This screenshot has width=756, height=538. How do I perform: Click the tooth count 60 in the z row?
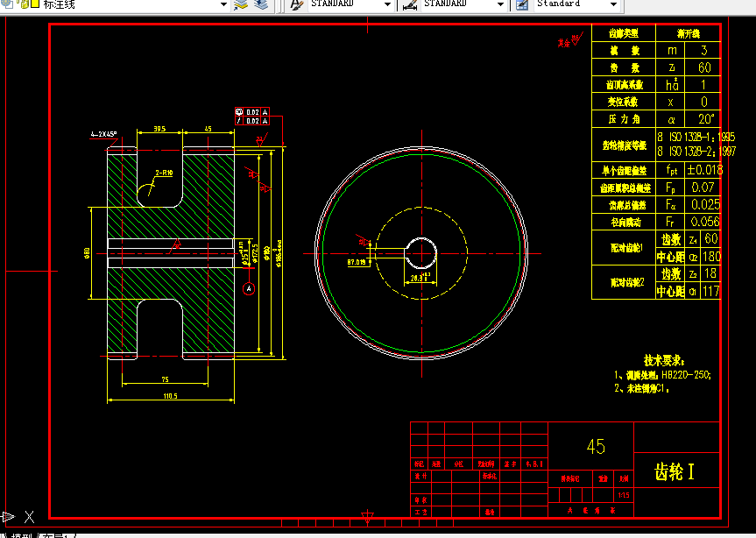click(704, 67)
